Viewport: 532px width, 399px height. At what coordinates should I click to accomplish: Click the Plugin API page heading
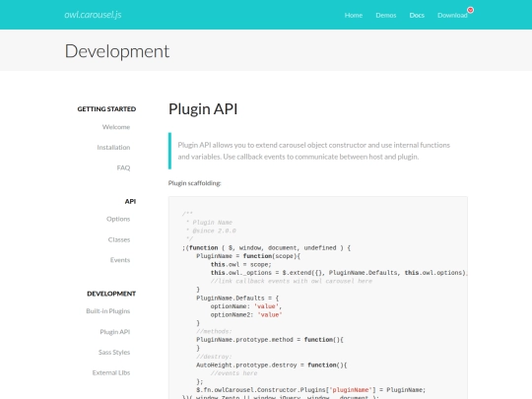click(x=203, y=109)
